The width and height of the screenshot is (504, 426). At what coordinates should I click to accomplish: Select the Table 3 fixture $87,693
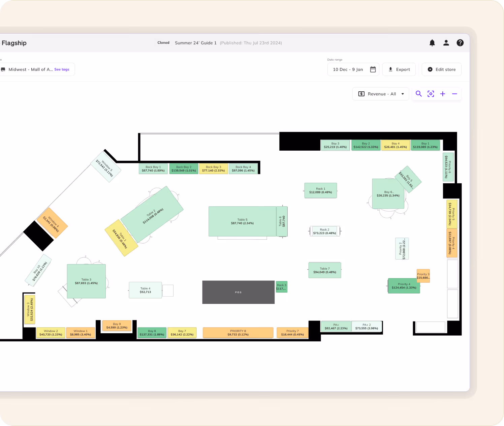coord(86,281)
